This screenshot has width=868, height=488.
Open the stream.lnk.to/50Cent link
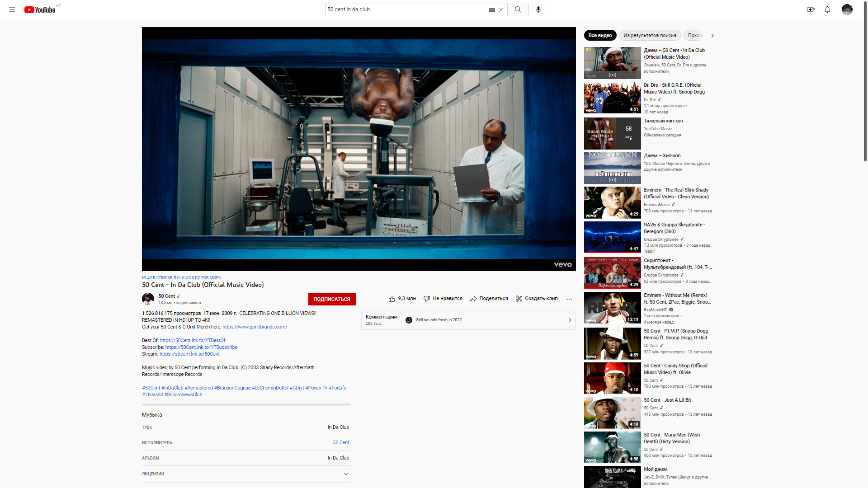[x=189, y=354]
